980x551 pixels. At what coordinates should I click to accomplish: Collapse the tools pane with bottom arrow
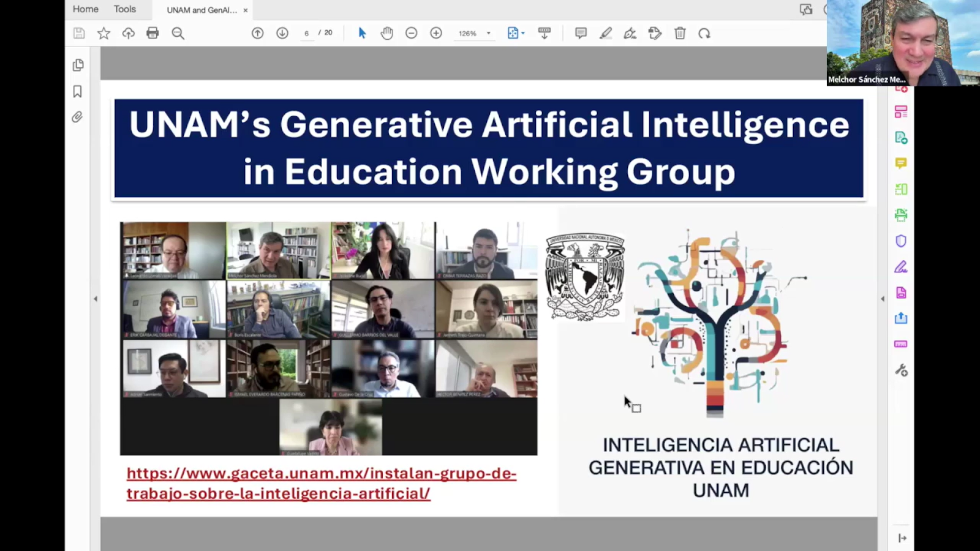902,538
